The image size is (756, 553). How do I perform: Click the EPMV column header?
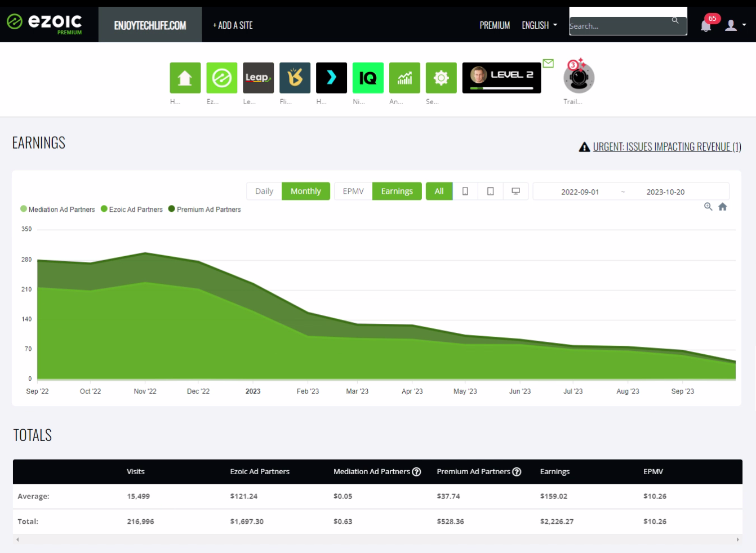[653, 472]
